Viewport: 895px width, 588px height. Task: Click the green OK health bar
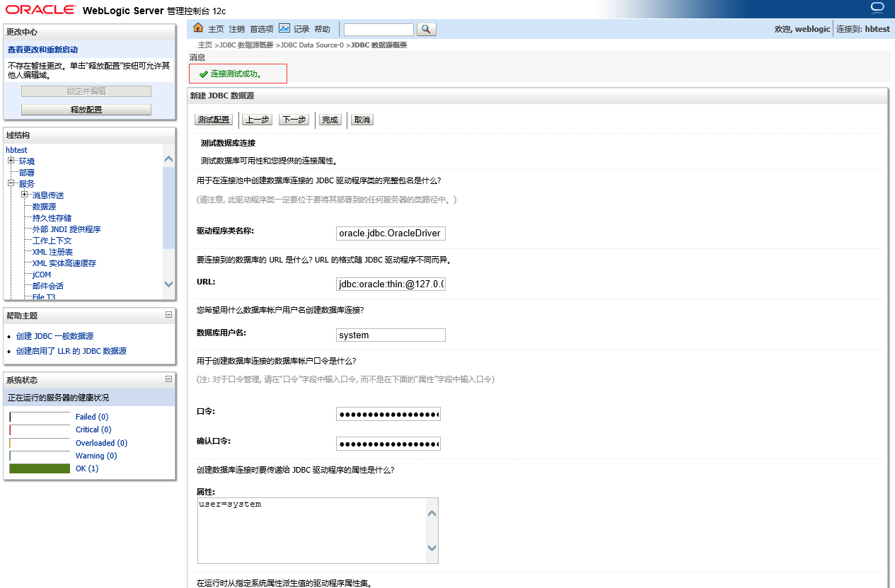coord(40,468)
